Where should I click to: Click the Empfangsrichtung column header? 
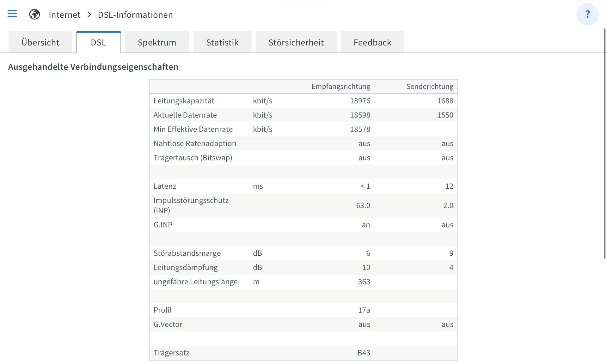[x=340, y=87]
